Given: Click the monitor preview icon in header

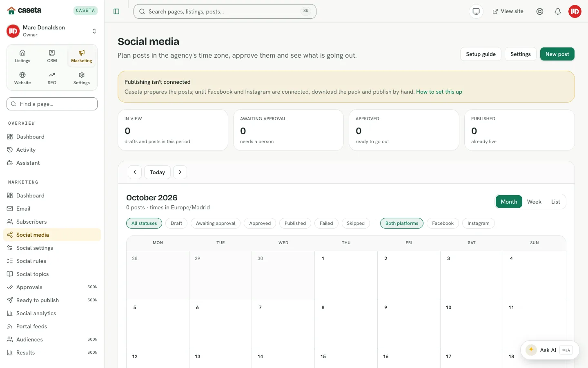Looking at the screenshot, I should click(x=476, y=11).
